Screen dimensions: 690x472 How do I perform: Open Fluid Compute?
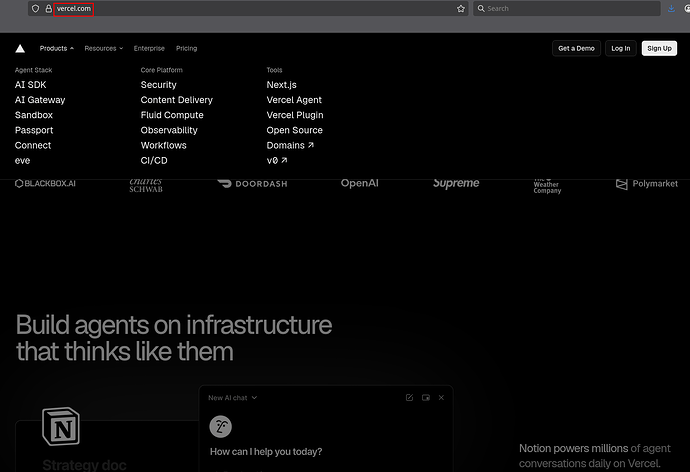[172, 115]
